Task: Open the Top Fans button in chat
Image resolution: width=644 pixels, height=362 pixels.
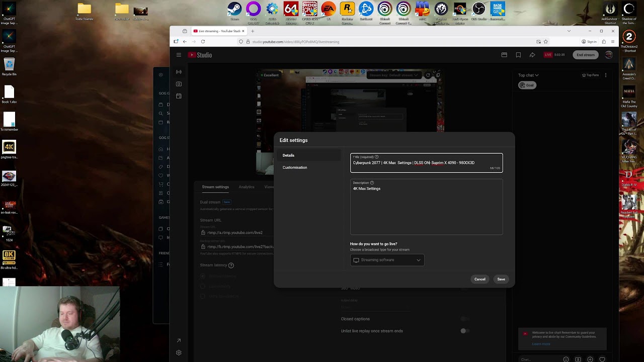Action: 591,75
